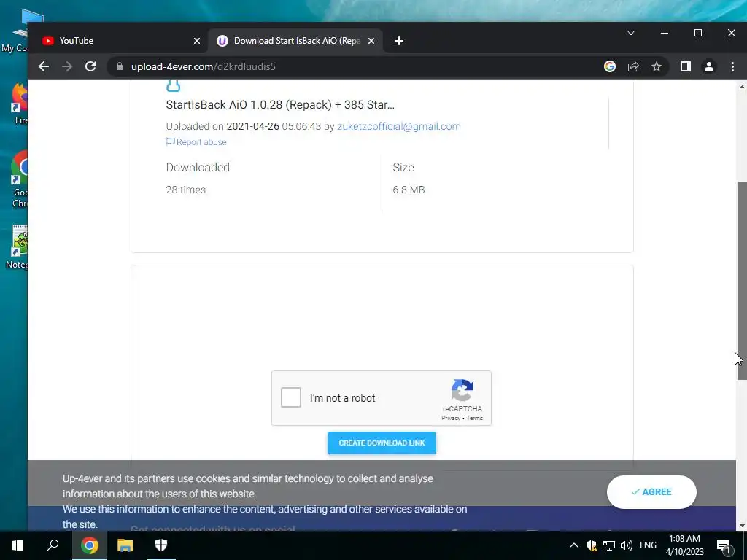Open the Chrome profile menu

click(x=709, y=66)
